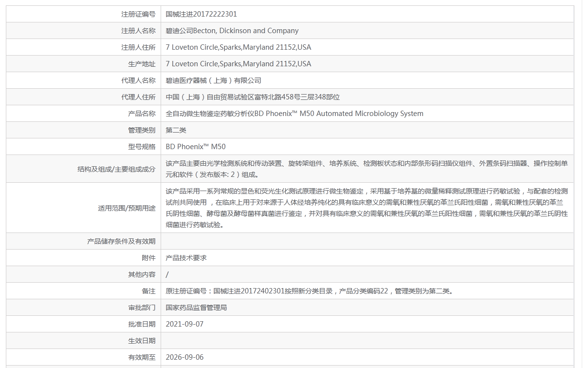
Task: Click the 代理人住所 label
Action: point(138,97)
